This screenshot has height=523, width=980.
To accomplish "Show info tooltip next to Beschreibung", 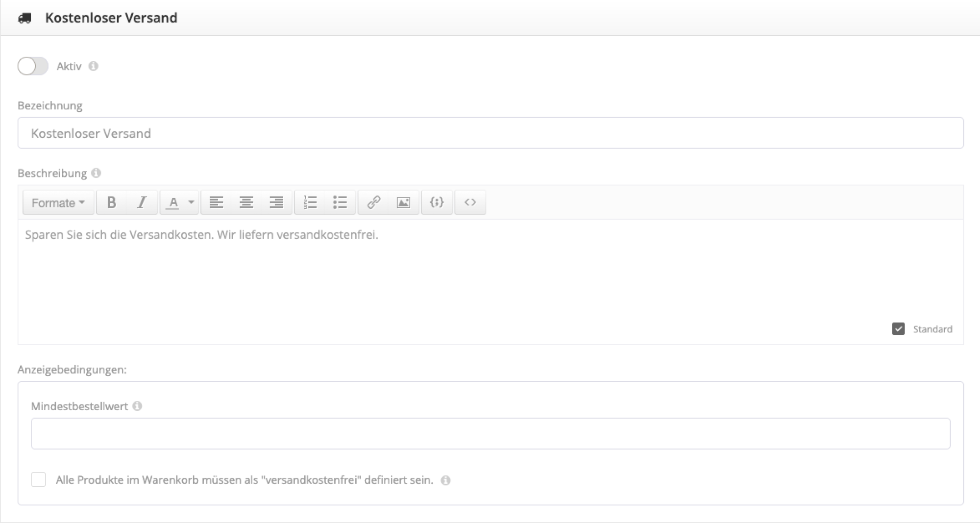I will tap(96, 173).
